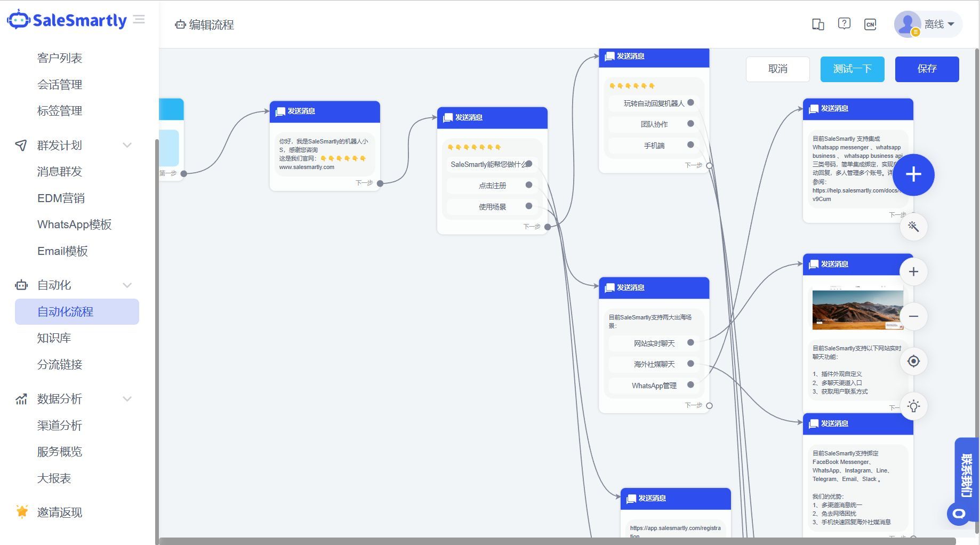Click the big blue add node plus button
This screenshot has height=545, width=980.
(913, 174)
